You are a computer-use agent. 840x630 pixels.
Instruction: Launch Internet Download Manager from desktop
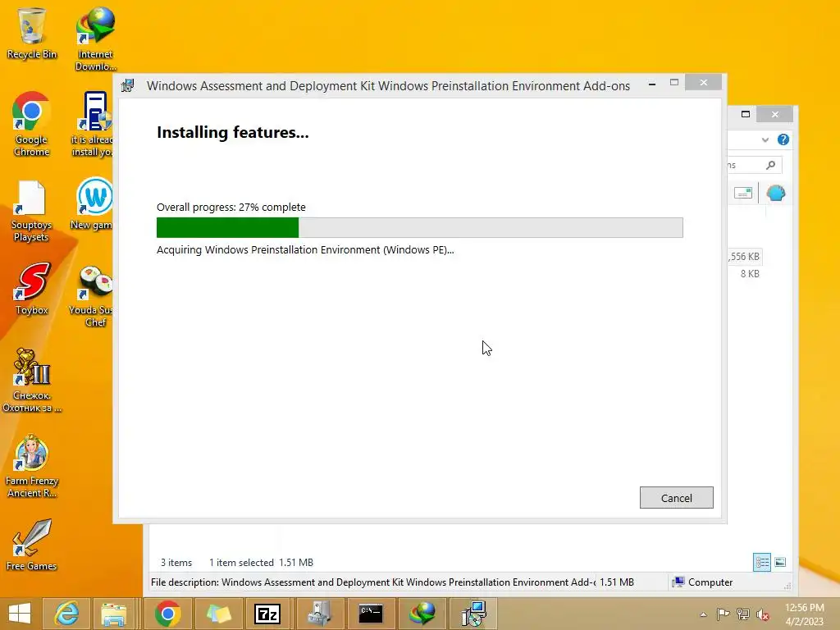tap(95, 39)
